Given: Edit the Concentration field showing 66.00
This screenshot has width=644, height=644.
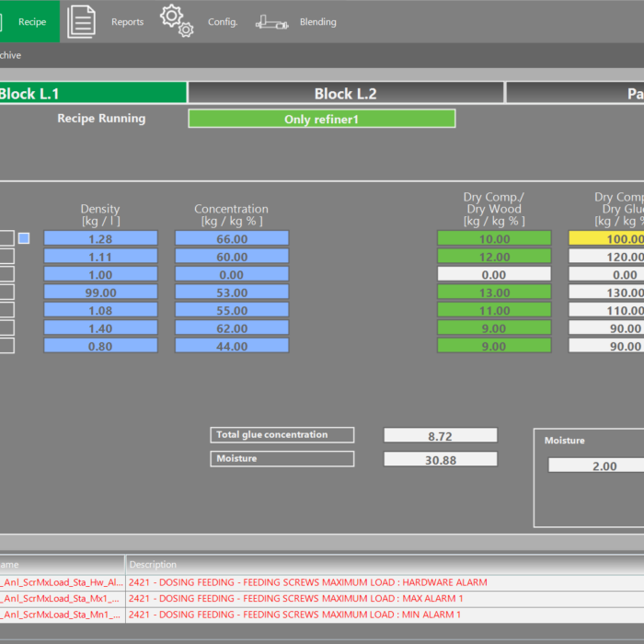Looking at the screenshot, I should [232, 238].
